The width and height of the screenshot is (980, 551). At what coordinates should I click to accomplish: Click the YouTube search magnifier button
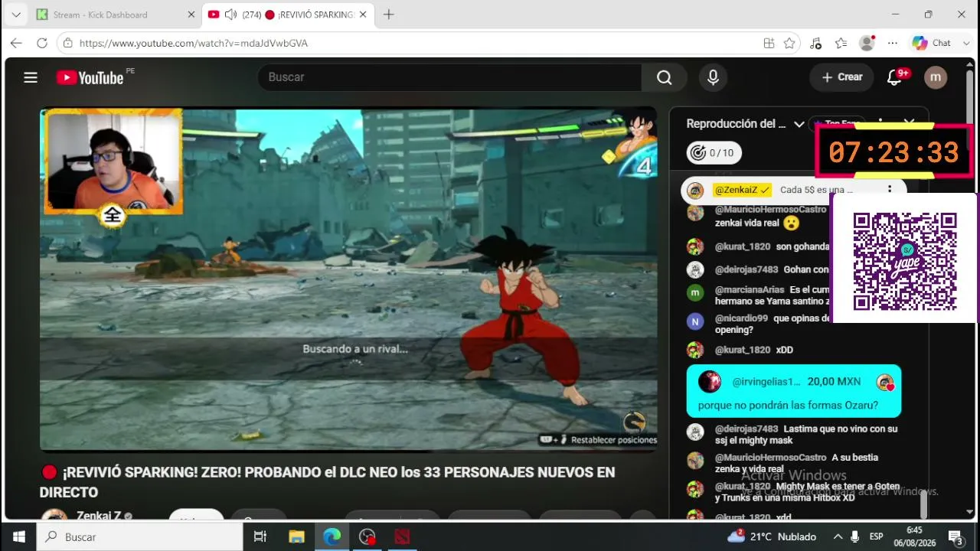664,77
